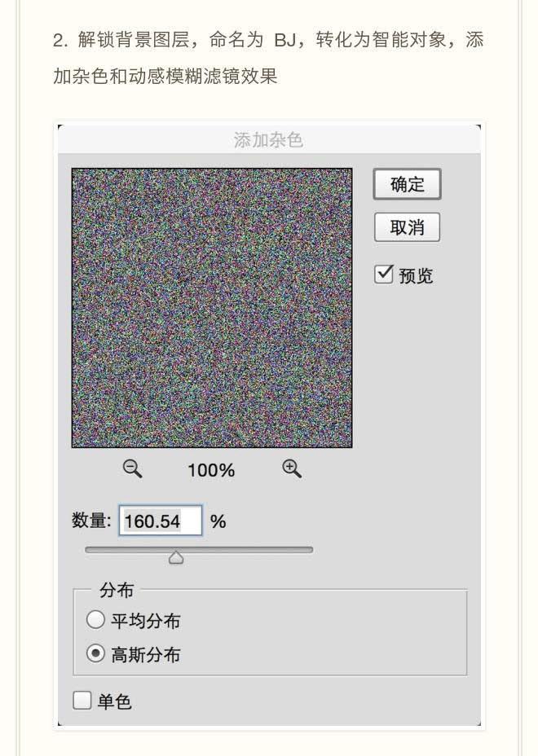Click the BJ text in the instructions
Image resolution: width=538 pixels, height=756 pixels.
pos(284,40)
